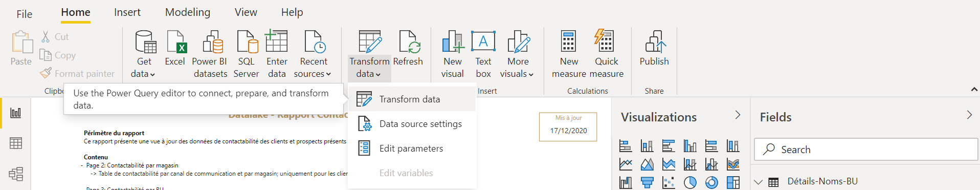Select the clustered bar chart visual
Screen dimensions: 980x190
(x=669, y=146)
